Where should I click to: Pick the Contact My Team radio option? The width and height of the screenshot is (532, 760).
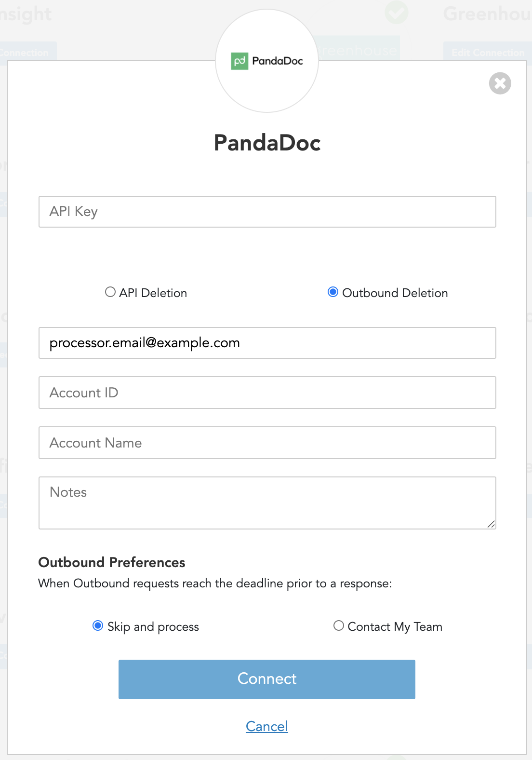click(339, 626)
